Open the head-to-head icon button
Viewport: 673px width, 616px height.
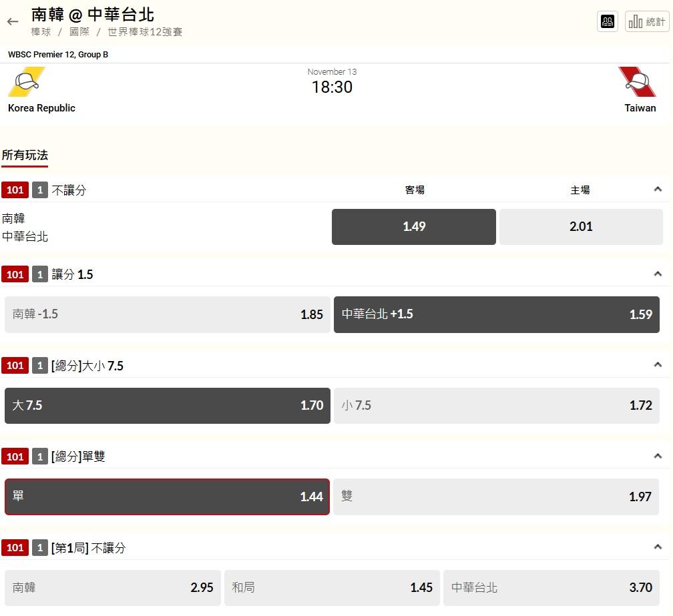coord(608,21)
